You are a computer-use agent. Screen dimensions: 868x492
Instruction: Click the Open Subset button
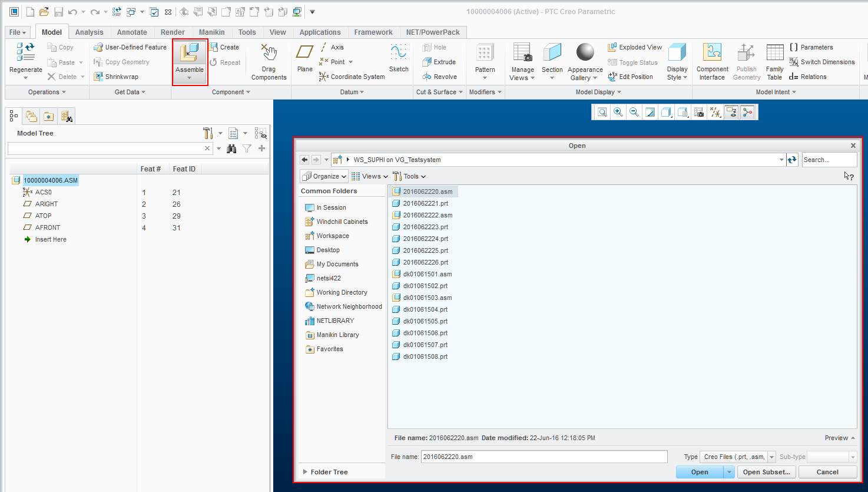click(766, 472)
